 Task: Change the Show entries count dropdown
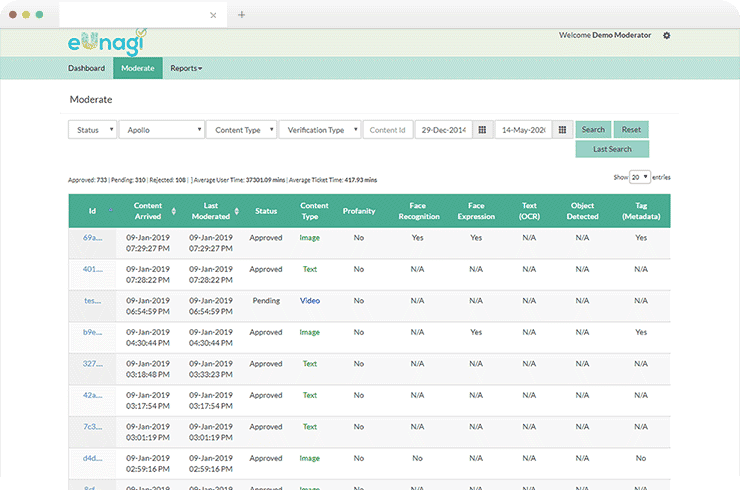(639, 177)
